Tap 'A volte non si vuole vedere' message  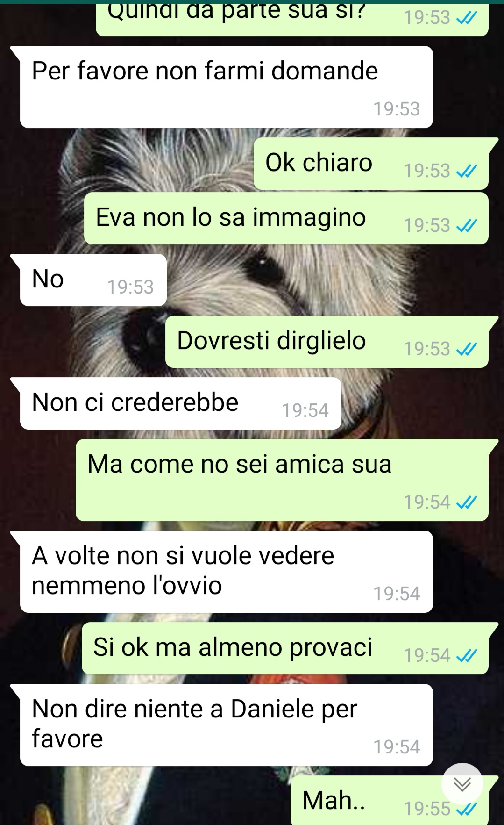tap(226, 572)
